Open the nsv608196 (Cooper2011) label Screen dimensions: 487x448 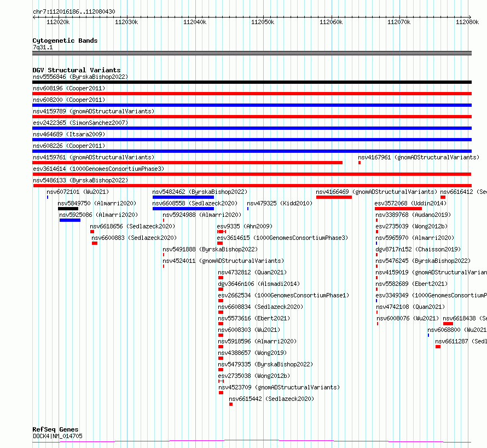click(69, 88)
